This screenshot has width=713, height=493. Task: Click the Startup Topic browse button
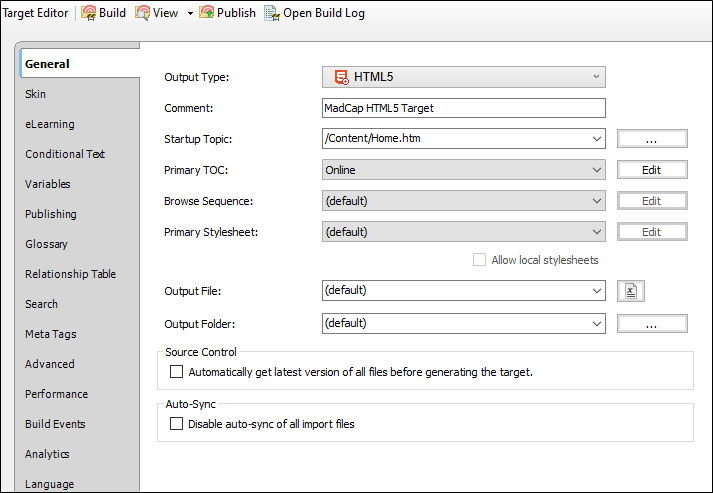pos(652,139)
